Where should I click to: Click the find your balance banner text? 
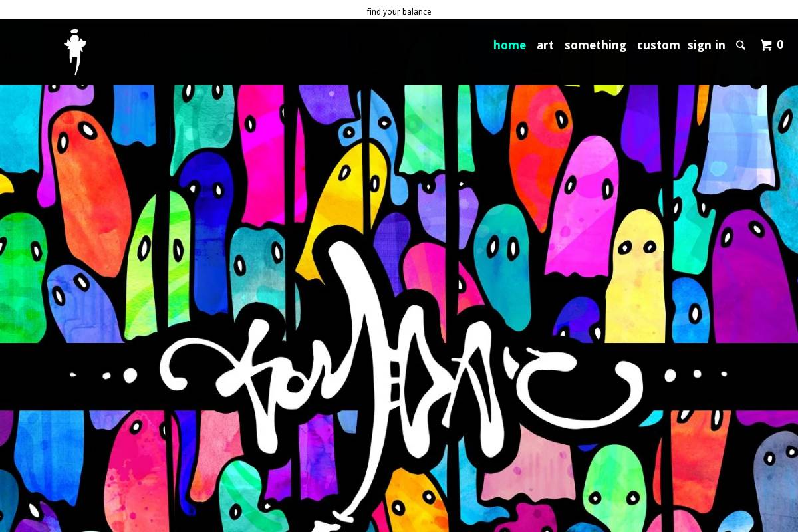399,11
